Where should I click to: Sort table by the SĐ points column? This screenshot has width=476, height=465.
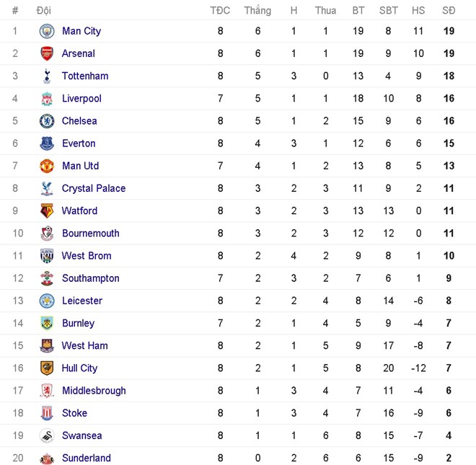[x=449, y=10]
